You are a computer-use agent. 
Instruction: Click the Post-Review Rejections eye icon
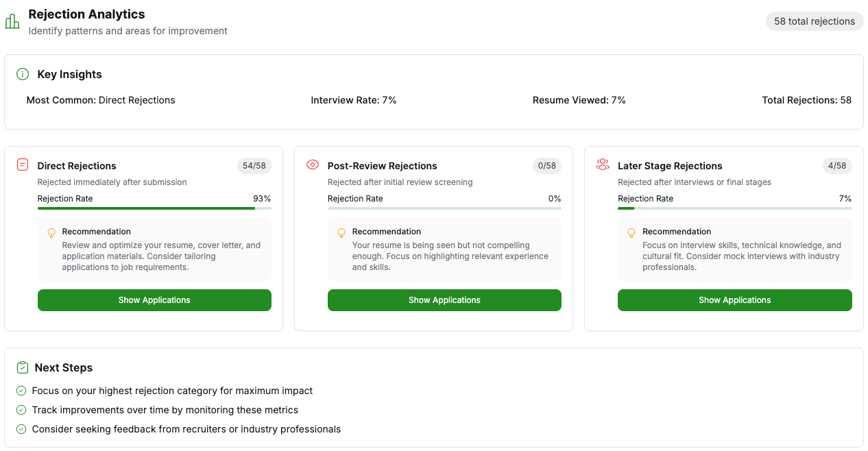pyautogui.click(x=313, y=164)
